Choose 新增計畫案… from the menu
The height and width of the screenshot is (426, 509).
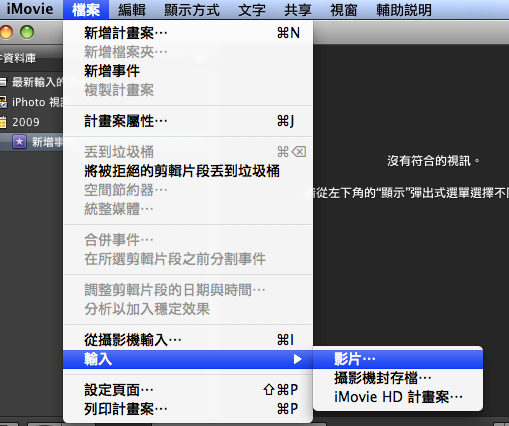188,33
